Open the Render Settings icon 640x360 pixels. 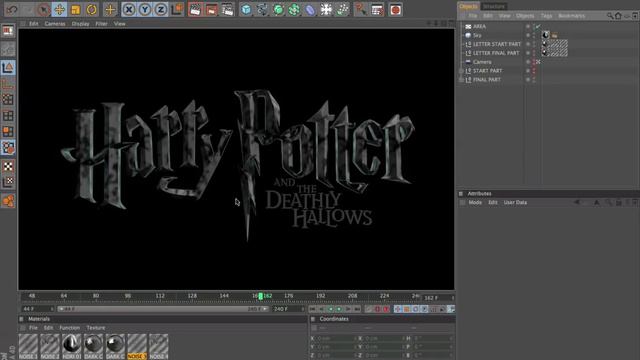[x=227, y=9]
